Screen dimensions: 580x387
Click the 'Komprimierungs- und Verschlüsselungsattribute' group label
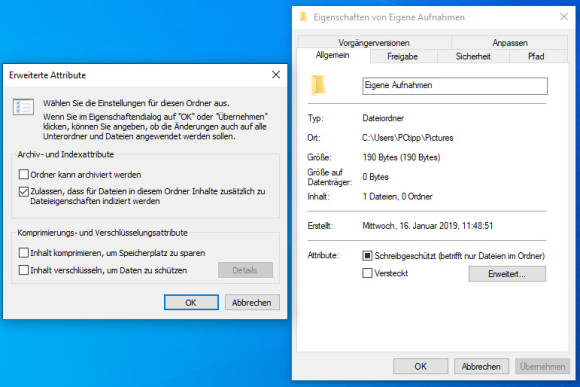(102, 233)
